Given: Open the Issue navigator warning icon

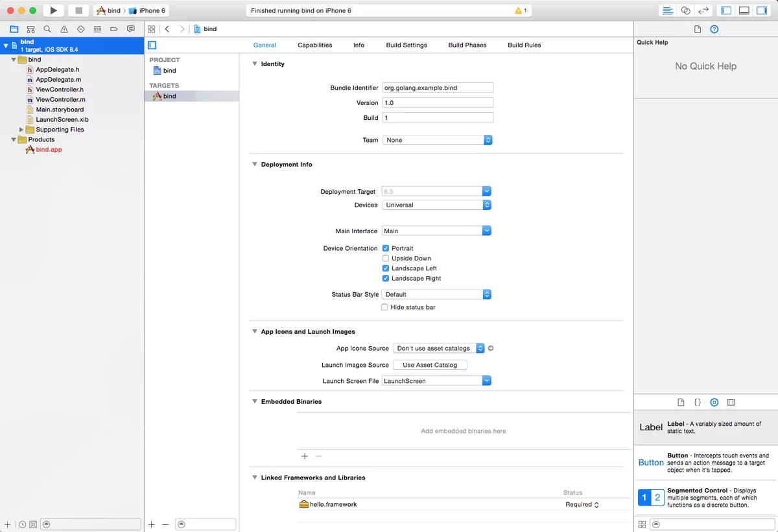Looking at the screenshot, I should tap(64, 29).
